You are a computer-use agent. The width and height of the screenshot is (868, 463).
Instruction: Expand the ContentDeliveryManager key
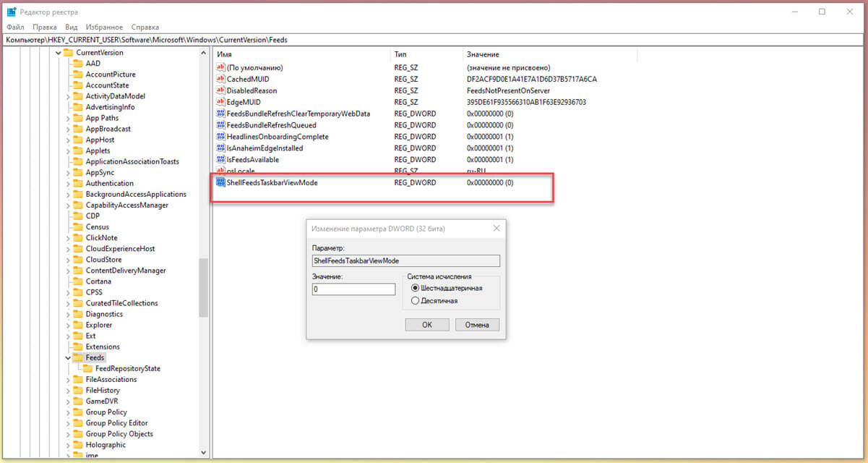[x=68, y=271]
